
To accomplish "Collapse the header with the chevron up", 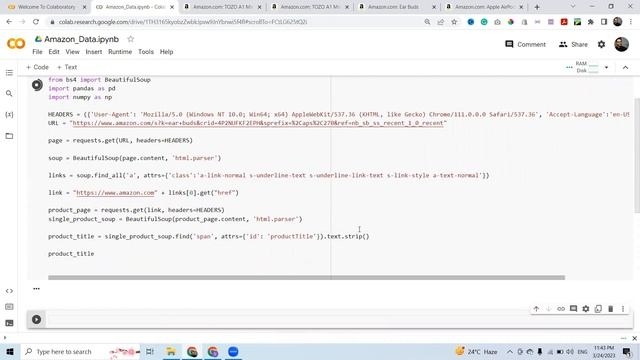I will tap(625, 67).
